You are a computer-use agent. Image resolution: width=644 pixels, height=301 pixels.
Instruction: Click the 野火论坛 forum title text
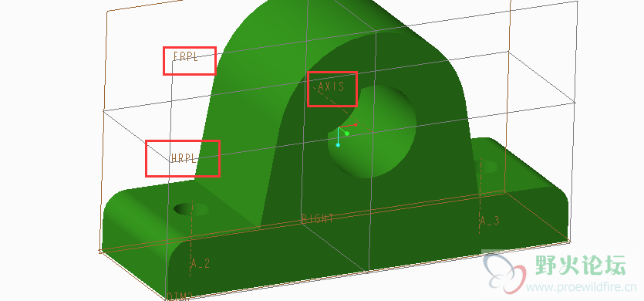(580, 265)
